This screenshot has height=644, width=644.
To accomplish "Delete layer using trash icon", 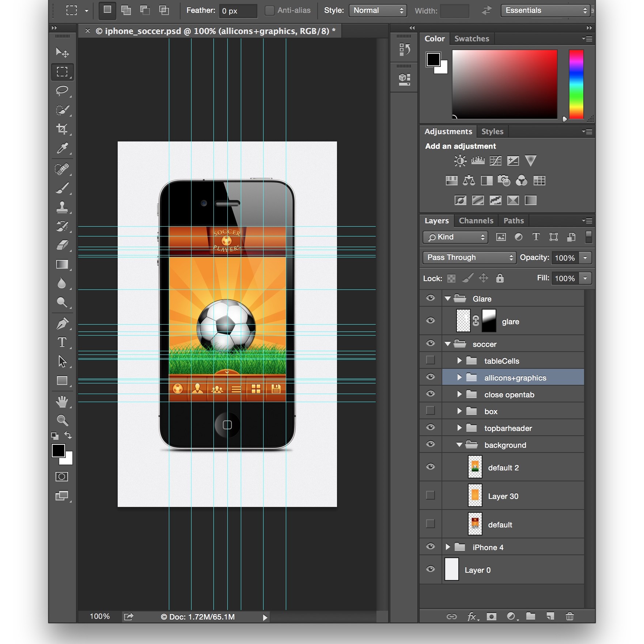I will pyautogui.click(x=569, y=617).
